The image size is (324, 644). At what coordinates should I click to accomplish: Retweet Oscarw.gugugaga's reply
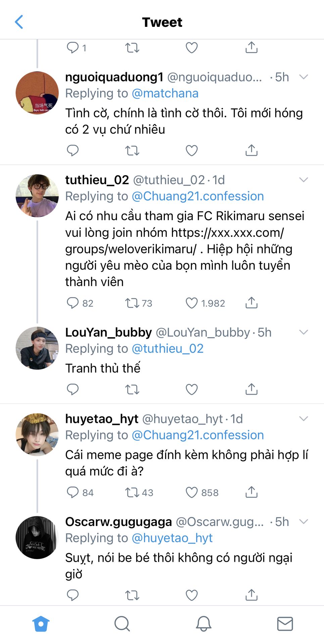click(132, 595)
